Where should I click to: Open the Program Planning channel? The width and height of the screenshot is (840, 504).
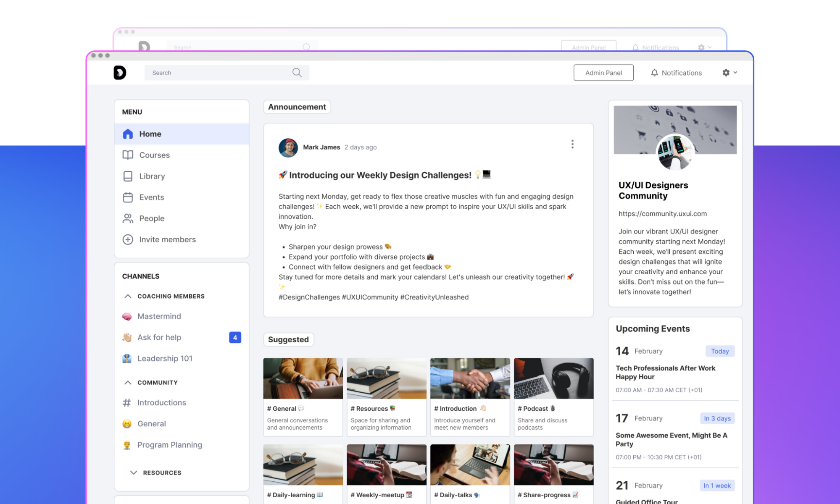(170, 445)
